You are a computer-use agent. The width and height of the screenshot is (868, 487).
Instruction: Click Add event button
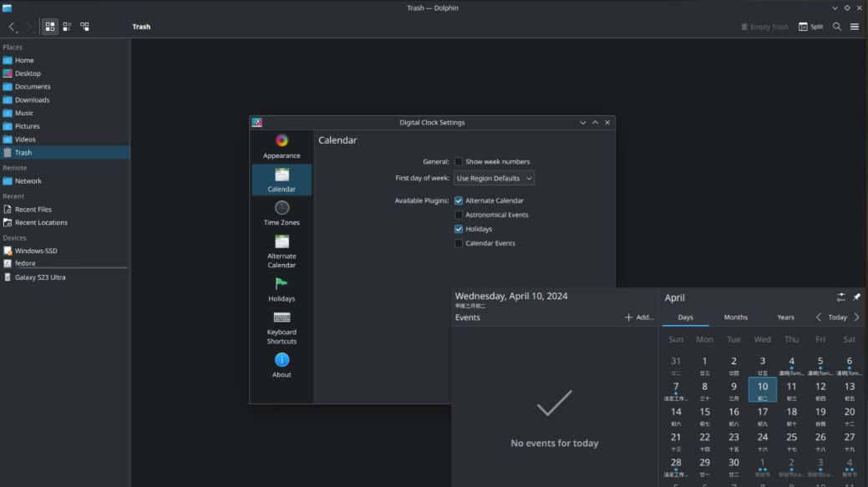pos(639,317)
